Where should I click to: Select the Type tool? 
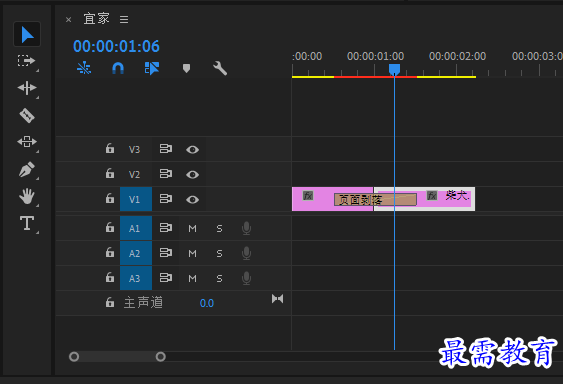click(27, 223)
